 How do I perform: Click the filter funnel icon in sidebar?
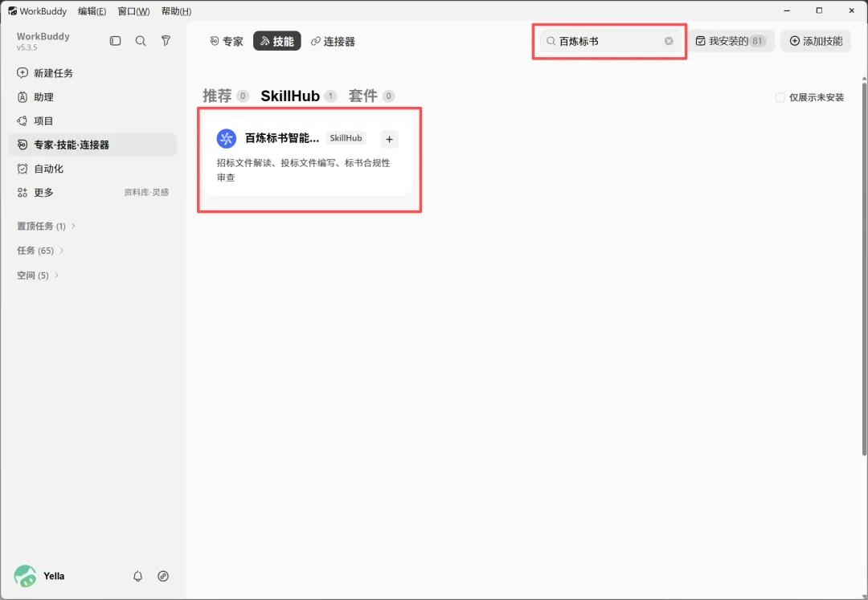[166, 41]
